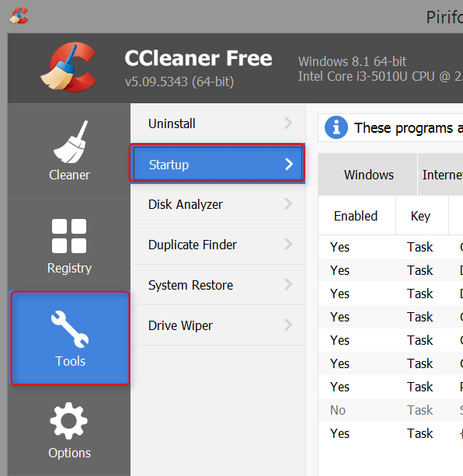
Task: Open the Uninstall tool
Action: click(218, 123)
